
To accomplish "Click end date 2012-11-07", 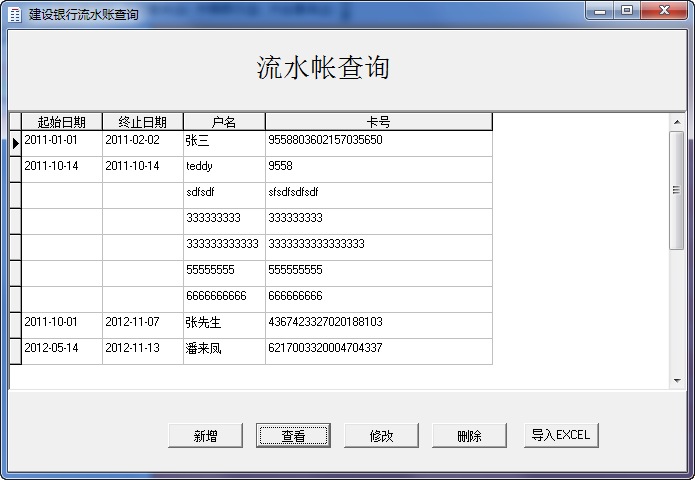I will pyautogui.click(x=143, y=325).
